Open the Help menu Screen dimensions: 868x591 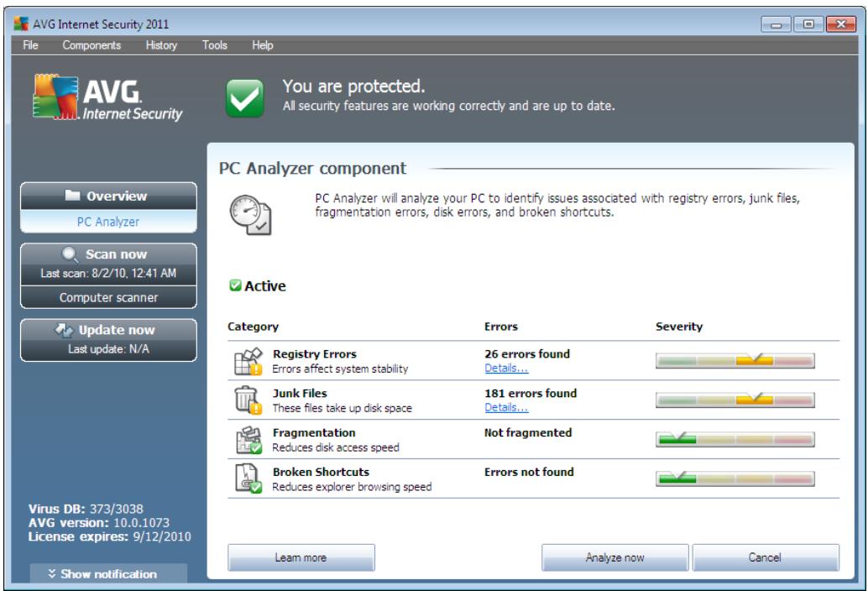[x=263, y=45]
